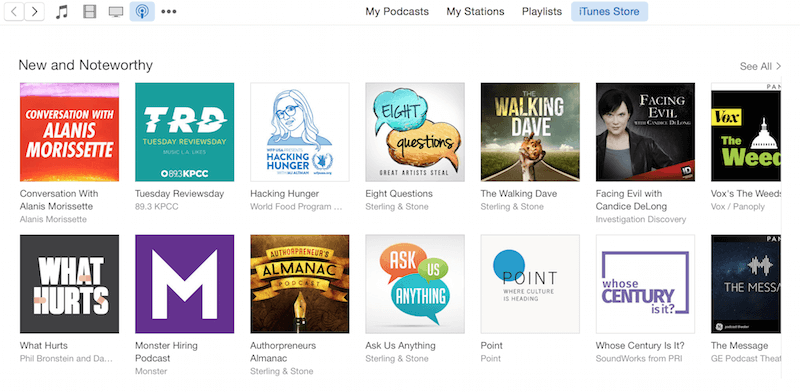The image size is (800, 392).
Task: Open Authorpreneur's Almanac artwork
Action: 300,284
